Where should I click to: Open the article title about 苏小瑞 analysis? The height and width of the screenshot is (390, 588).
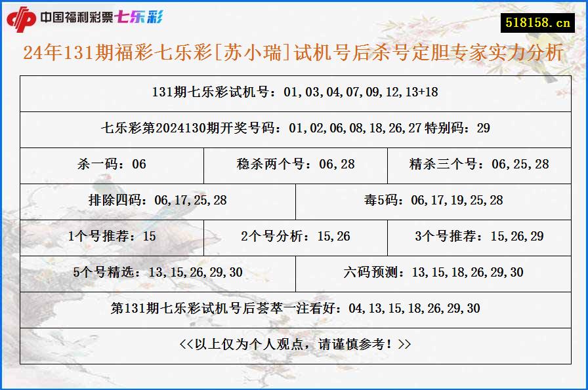pos(294,54)
